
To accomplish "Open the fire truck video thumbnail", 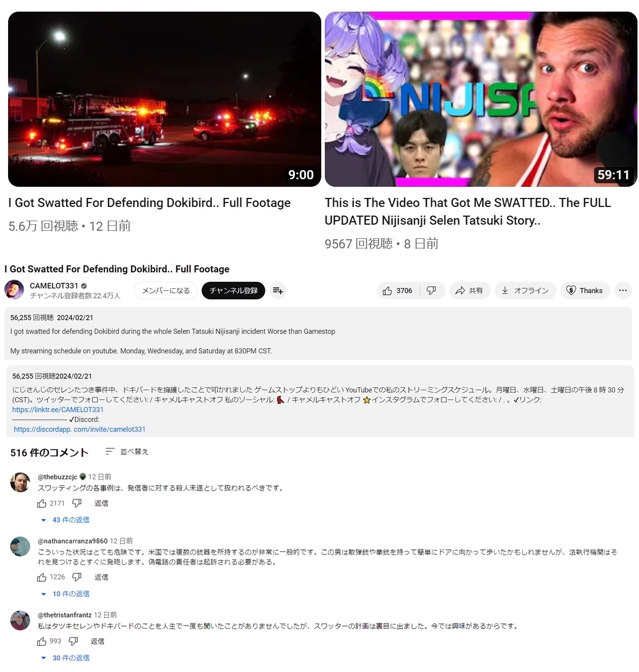I will coord(165,99).
